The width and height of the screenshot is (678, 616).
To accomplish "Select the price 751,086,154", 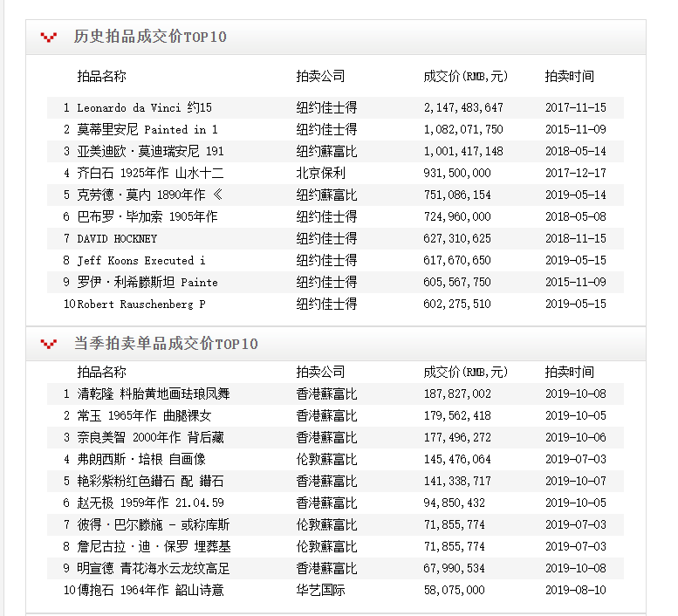I will pos(457,195).
